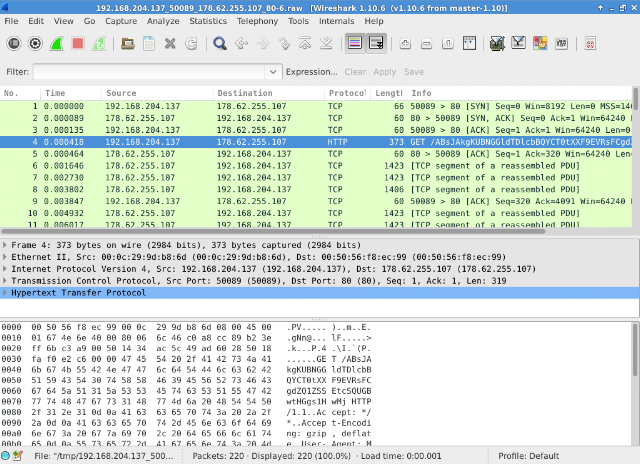Open the Help menu
Image resolution: width=640 pixels, height=464 pixels.
click(374, 21)
